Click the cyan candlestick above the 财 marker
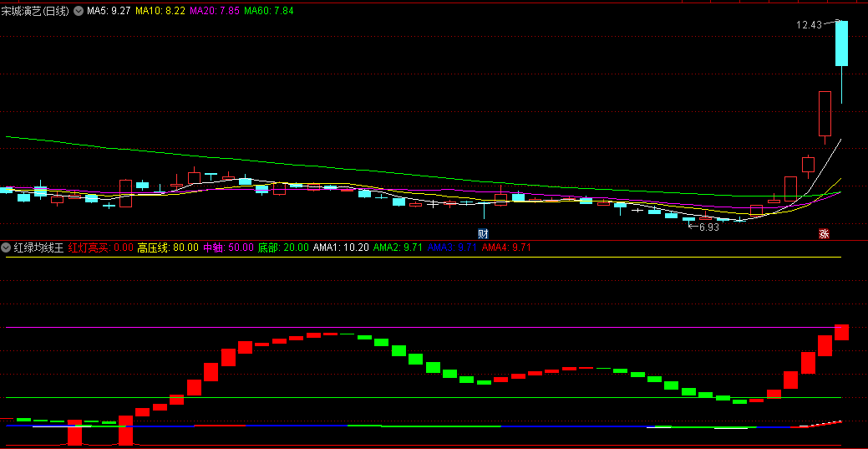This screenshot has height=449, width=868. (484, 209)
